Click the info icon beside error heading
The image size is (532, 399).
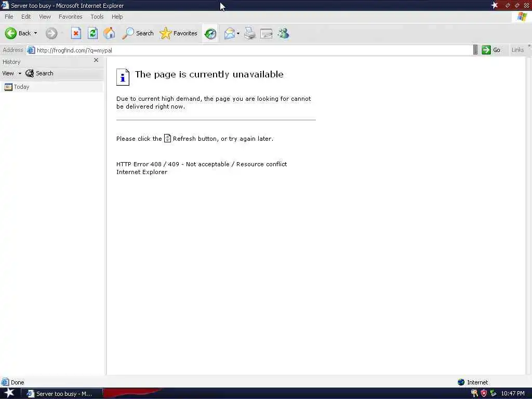123,77
